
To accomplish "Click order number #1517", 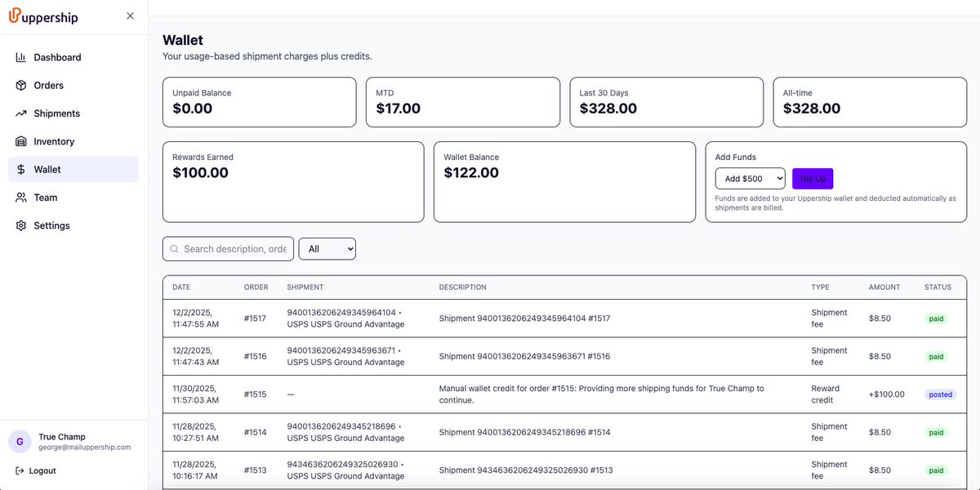I will pyautogui.click(x=255, y=318).
